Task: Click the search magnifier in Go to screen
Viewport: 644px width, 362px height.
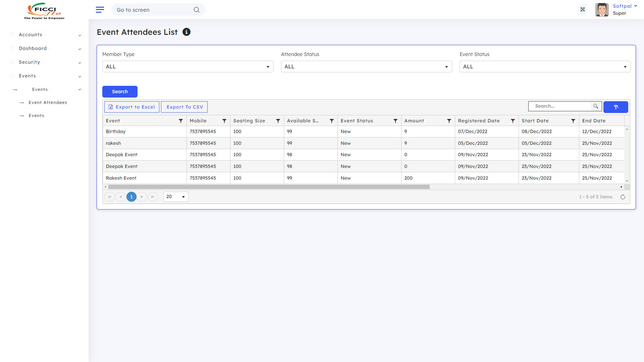Action: [197, 10]
